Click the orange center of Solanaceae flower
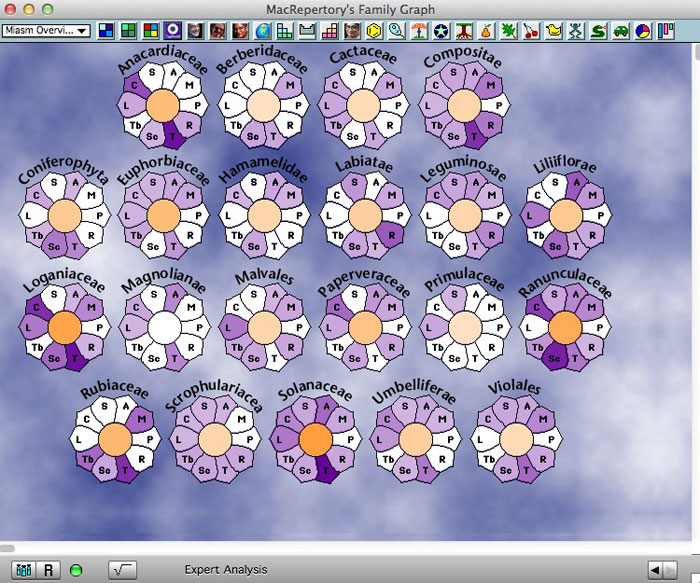Image resolution: width=700 pixels, height=583 pixels. tap(316, 439)
